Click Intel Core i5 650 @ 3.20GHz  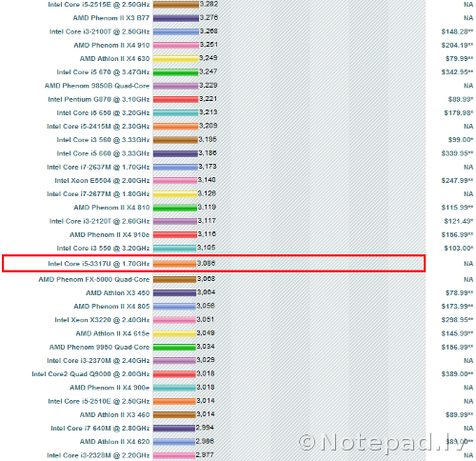[103, 113]
